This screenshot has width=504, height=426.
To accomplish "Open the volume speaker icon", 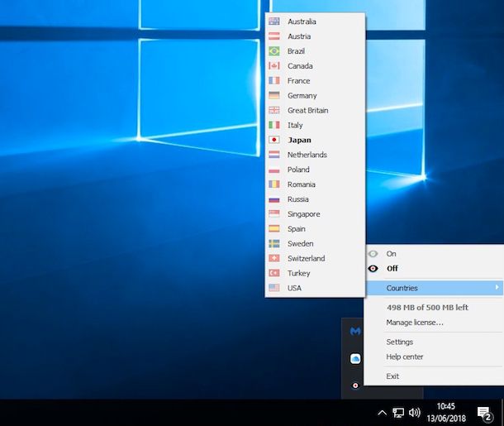I will click(414, 413).
